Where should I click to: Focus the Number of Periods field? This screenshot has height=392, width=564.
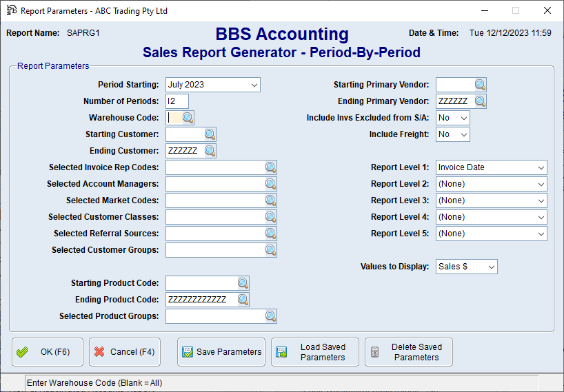click(177, 101)
